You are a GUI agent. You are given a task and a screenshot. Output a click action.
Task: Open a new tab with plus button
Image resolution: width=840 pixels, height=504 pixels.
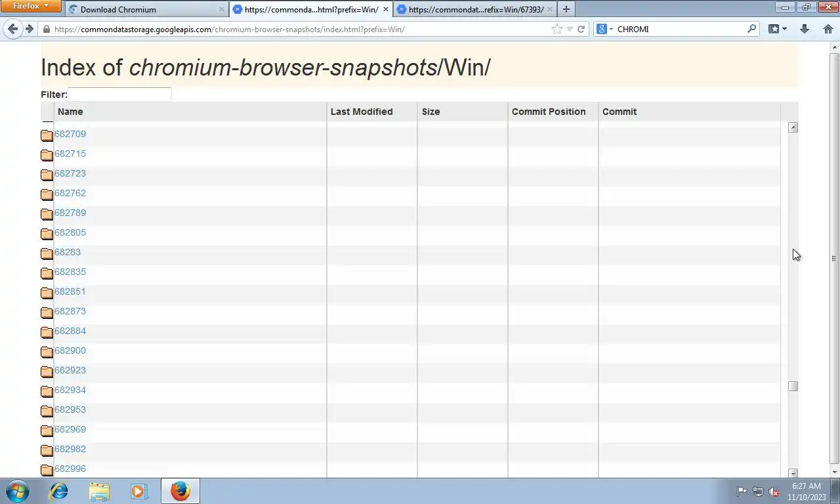[566, 9]
